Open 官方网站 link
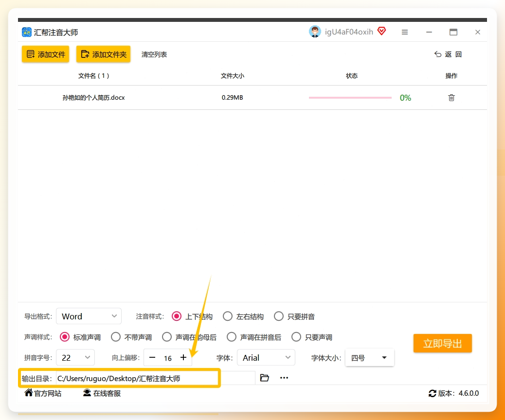Image resolution: width=505 pixels, height=420 pixels. [43, 393]
